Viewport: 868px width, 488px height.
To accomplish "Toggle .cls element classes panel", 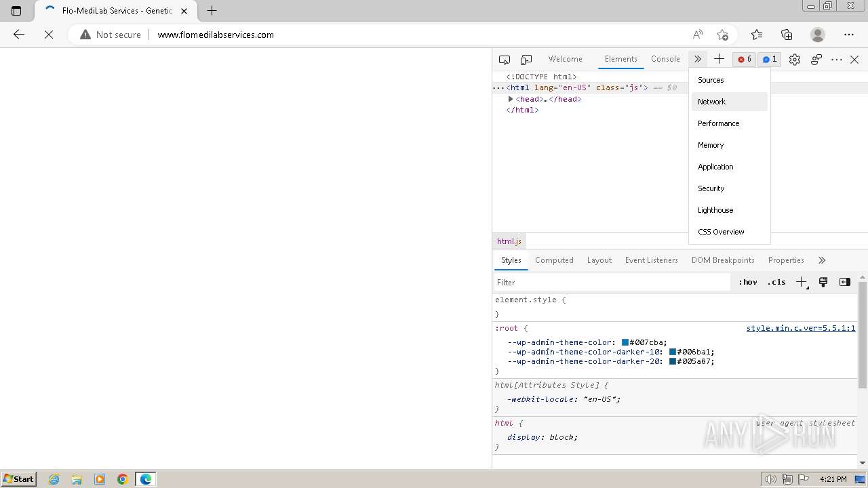I will [x=776, y=282].
